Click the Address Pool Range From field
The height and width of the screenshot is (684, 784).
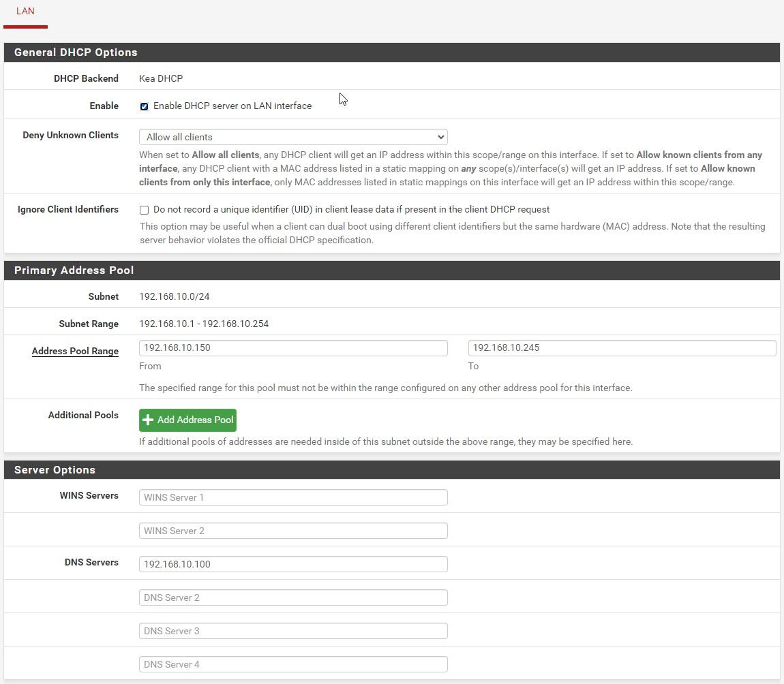[x=293, y=348]
